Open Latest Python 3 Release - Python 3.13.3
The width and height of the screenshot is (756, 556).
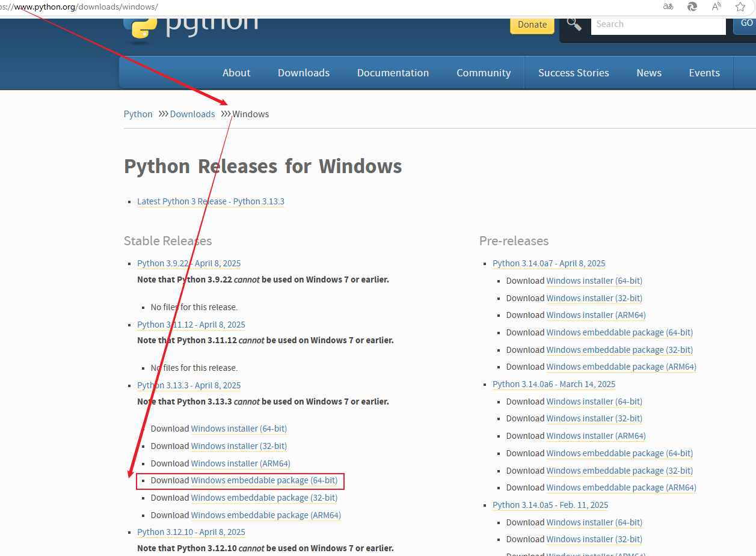[211, 201]
